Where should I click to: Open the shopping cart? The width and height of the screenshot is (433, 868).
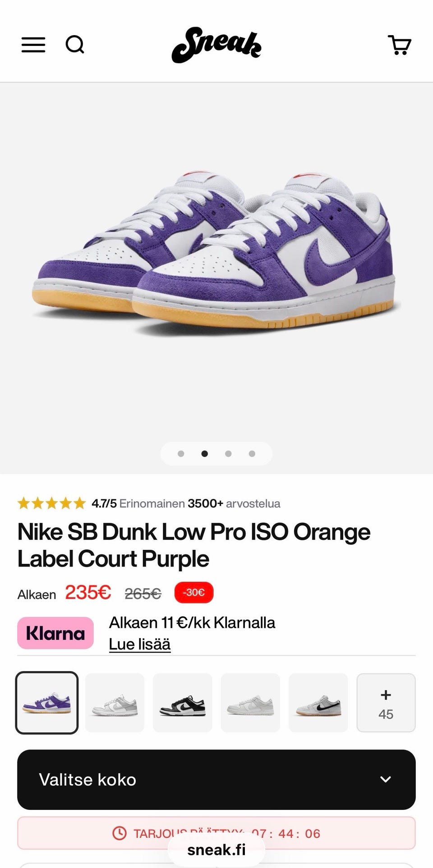tap(399, 45)
